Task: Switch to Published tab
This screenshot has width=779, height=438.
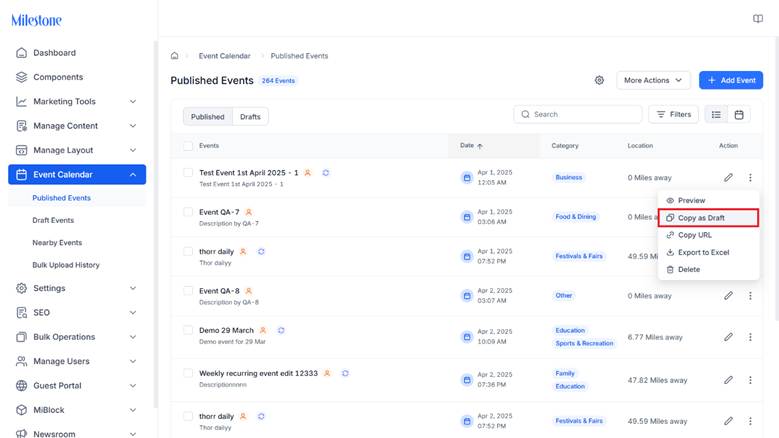Action: coord(208,117)
